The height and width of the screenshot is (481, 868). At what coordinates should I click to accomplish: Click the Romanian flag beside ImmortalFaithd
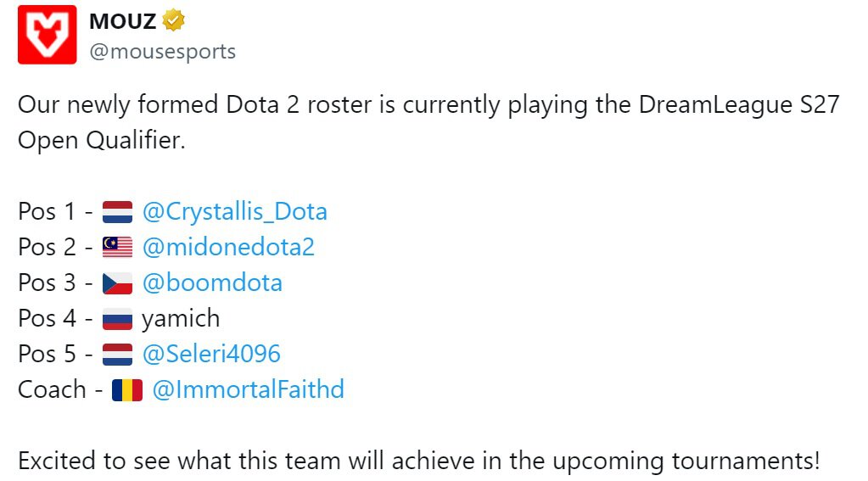click(127, 390)
